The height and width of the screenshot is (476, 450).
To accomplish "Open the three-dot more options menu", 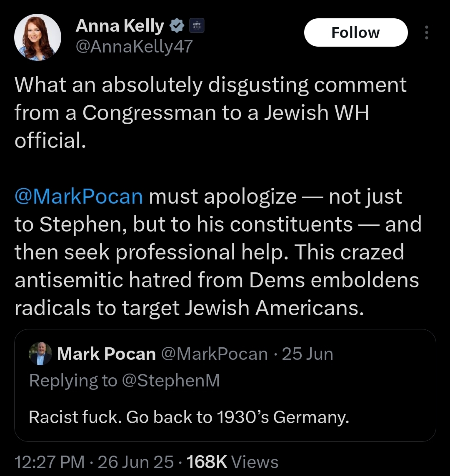I will point(427,32).
